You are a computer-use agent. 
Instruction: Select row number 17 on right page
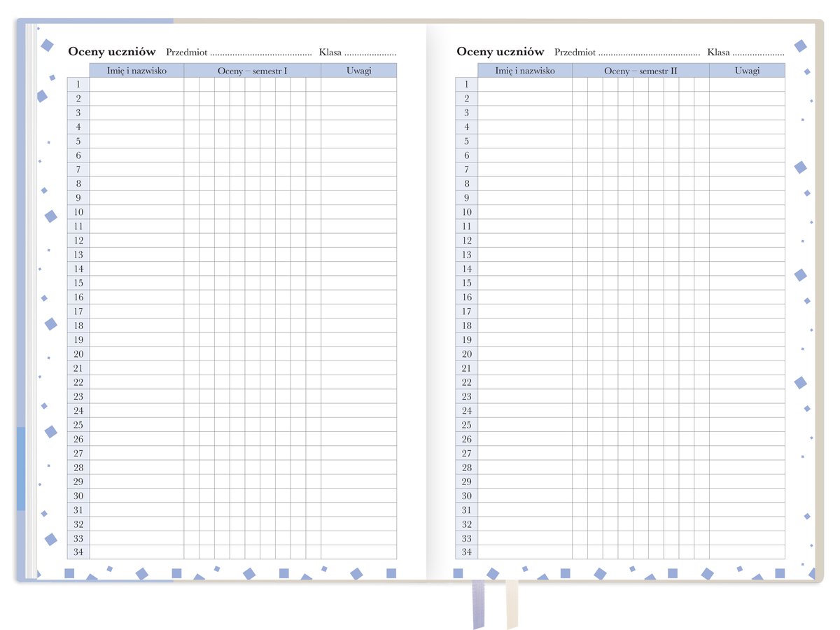[x=466, y=311]
